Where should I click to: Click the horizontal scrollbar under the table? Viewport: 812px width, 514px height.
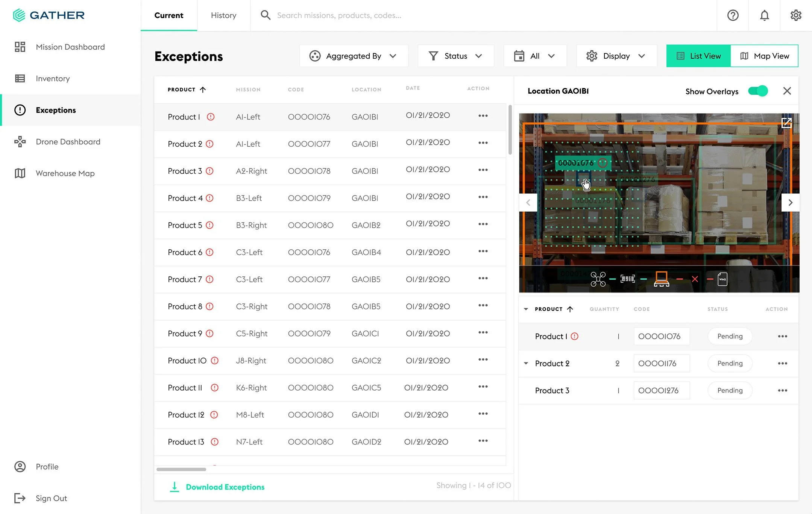181,469
